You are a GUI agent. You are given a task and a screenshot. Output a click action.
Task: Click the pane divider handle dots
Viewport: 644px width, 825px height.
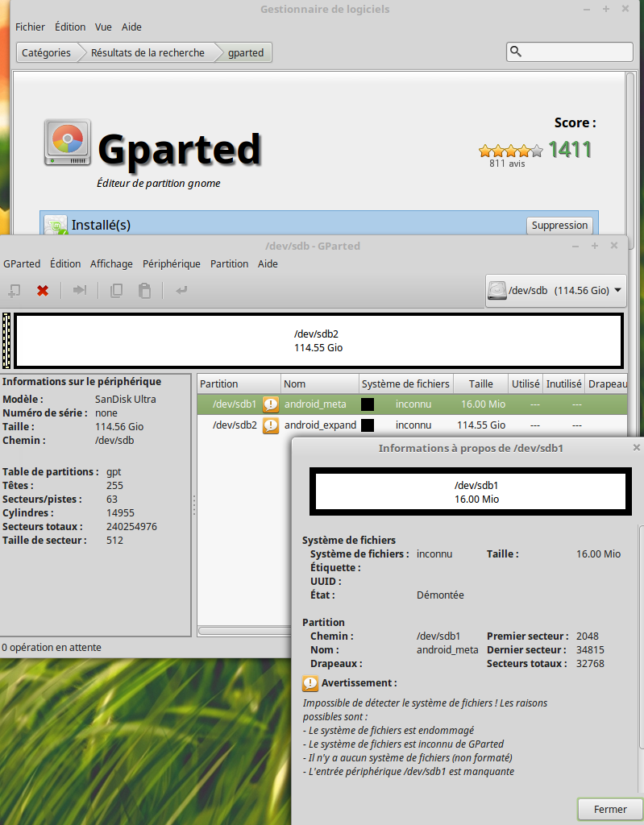194,505
